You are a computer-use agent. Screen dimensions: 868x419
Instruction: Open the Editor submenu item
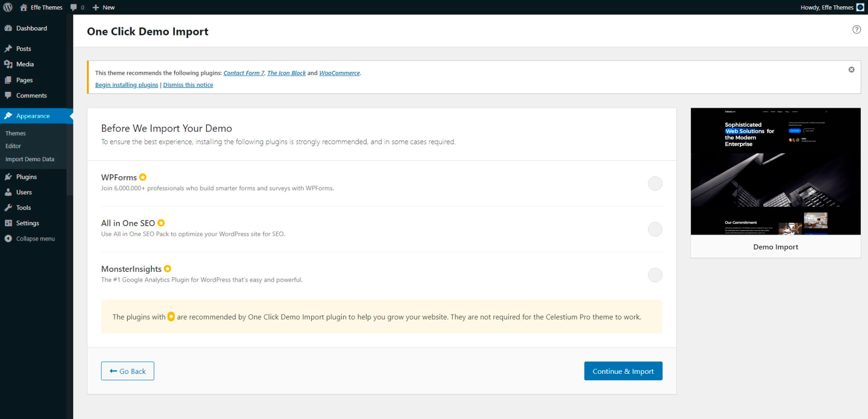(13, 146)
